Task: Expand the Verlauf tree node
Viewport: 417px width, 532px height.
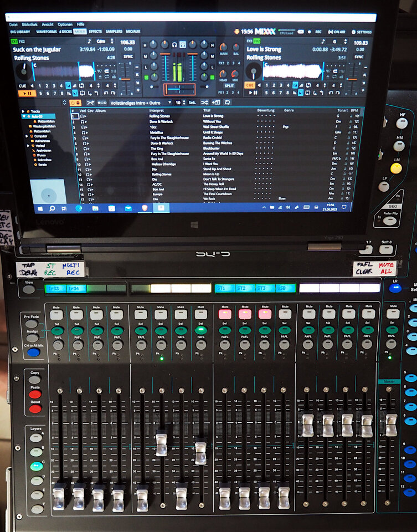Action: [x=28, y=146]
